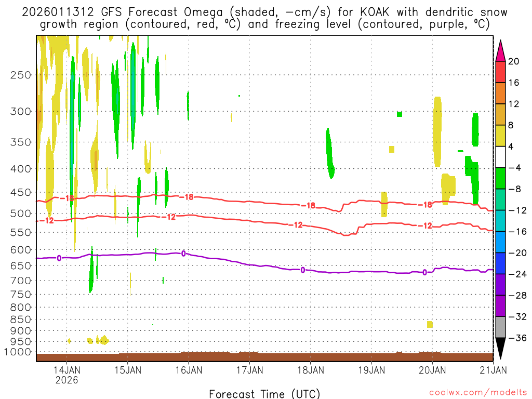Click the 18JAN date axis label
Viewport: 532px width, 399px height.
pos(311,370)
